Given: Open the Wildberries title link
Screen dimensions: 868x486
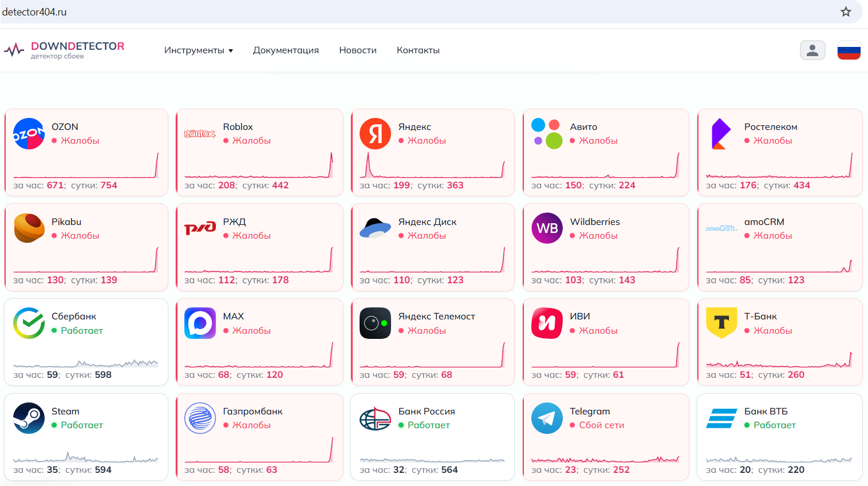Looking at the screenshot, I should [x=595, y=222].
